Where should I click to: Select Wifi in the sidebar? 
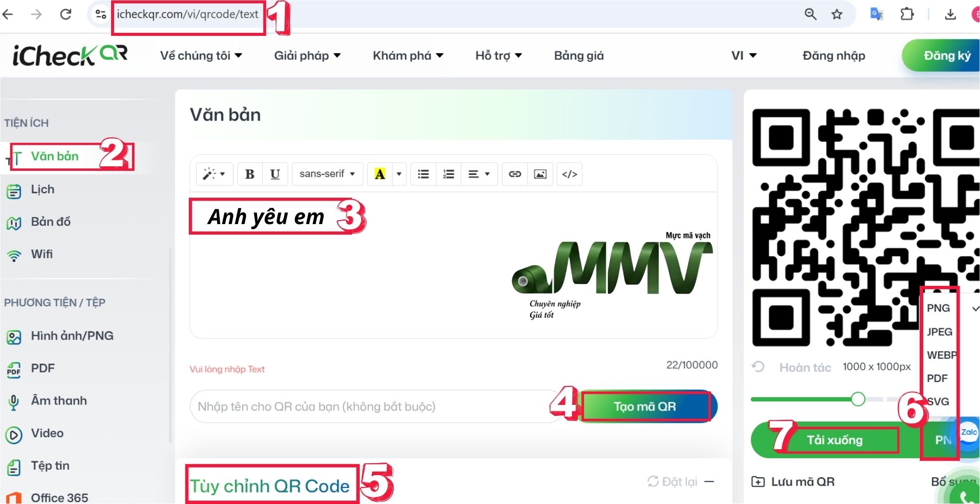[x=41, y=254]
